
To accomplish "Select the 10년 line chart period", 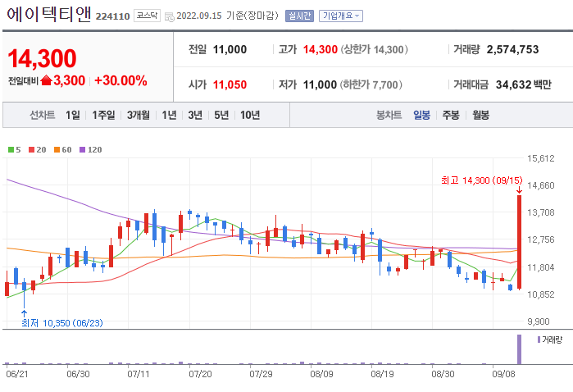I will [x=250, y=115].
